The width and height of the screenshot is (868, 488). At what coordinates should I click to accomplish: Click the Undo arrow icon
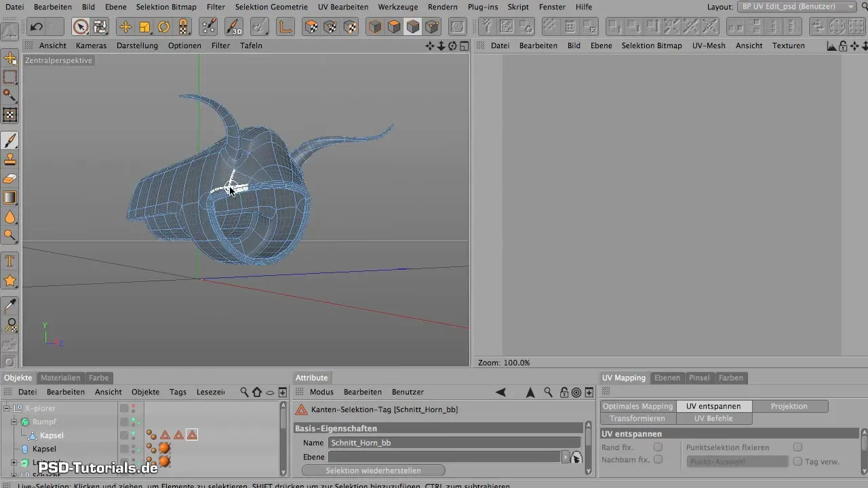tap(37, 27)
